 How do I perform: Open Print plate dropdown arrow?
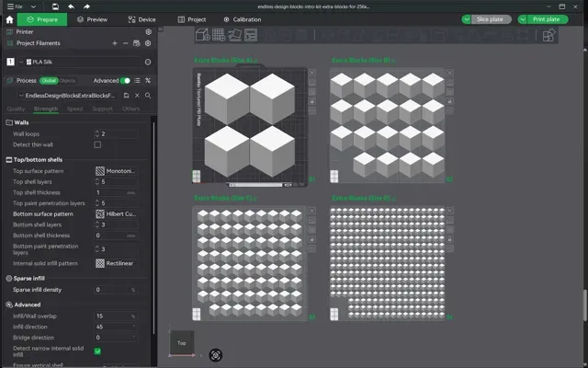523,19
